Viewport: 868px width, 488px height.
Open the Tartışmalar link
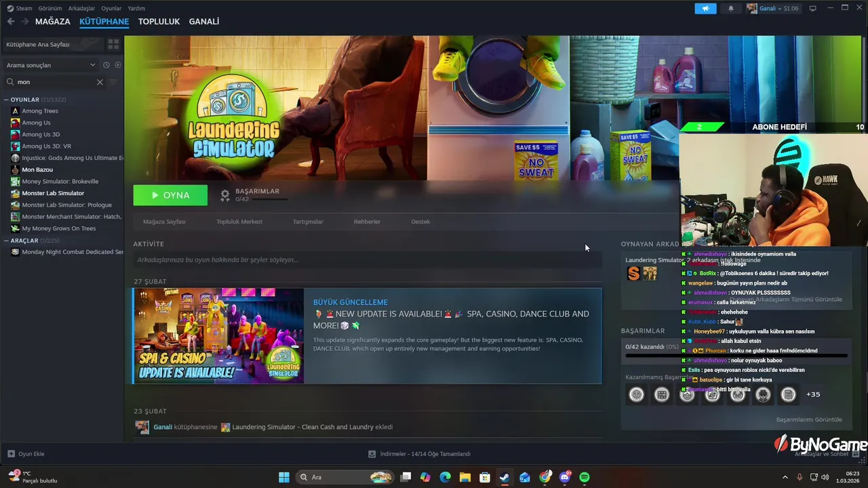point(308,222)
